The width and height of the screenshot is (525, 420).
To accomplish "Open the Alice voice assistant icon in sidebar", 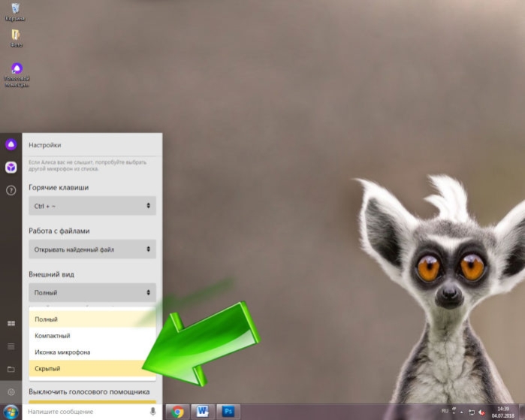I will pos(11,144).
